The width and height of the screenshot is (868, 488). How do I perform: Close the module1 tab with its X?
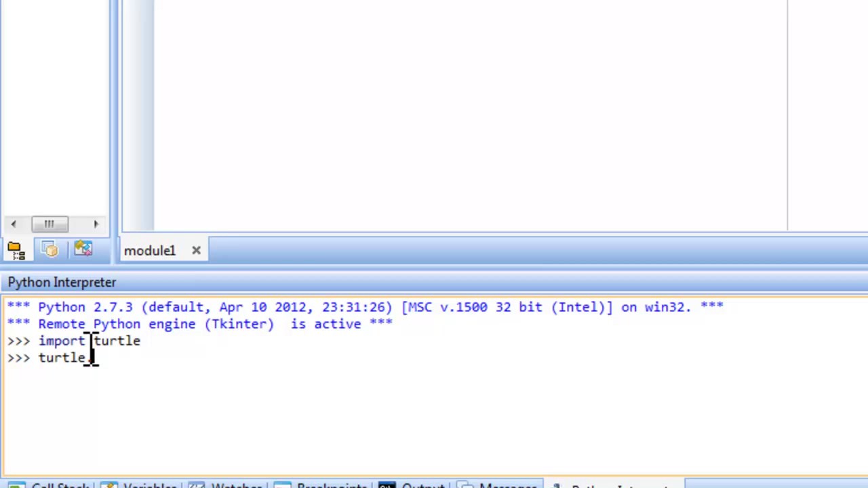[x=196, y=251]
